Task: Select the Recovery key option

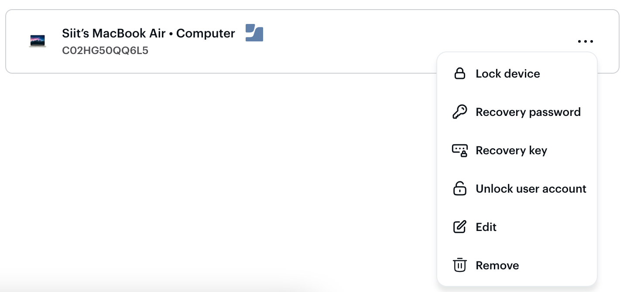Action: [511, 150]
